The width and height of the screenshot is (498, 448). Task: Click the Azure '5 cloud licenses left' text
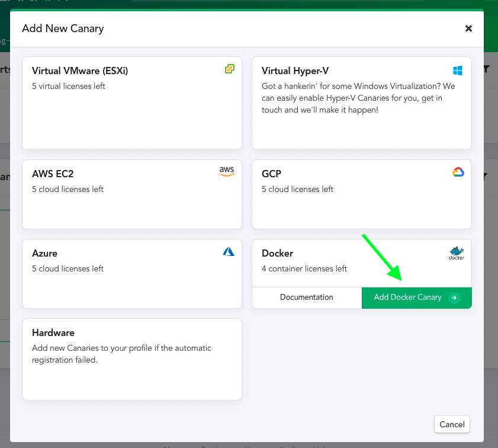68,269
